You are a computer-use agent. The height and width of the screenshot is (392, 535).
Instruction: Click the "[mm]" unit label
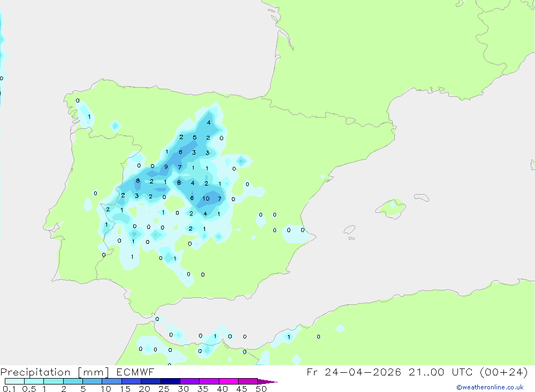click(94, 372)
